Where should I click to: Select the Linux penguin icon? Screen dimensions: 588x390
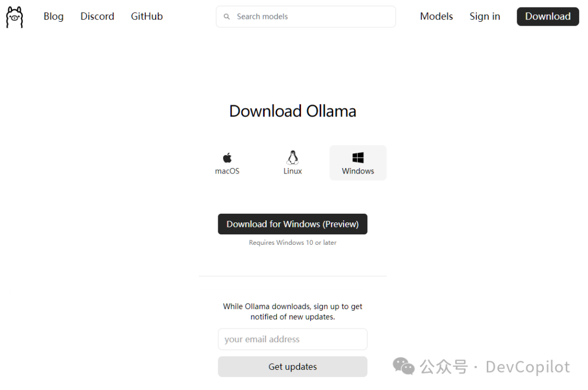pyautogui.click(x=292, y=158)
